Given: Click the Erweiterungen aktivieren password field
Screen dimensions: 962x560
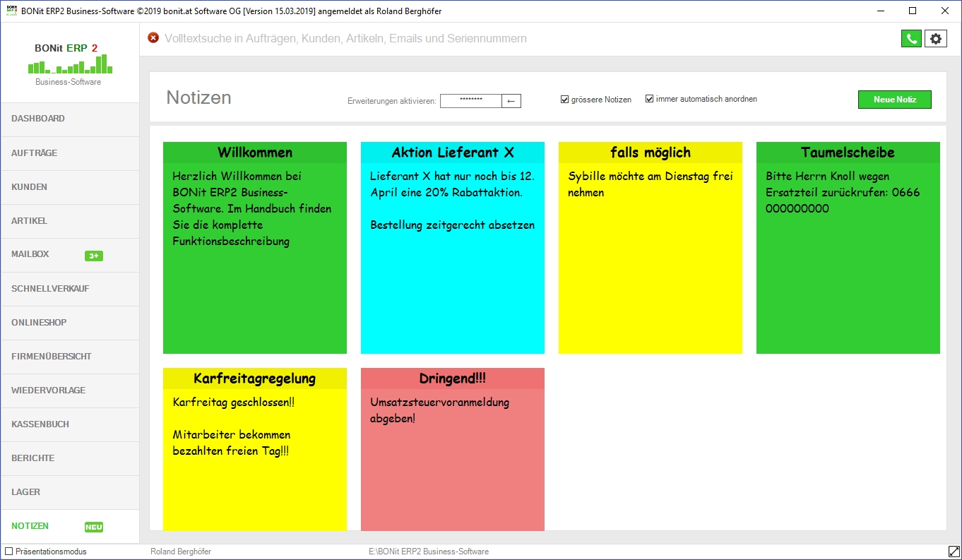Looking at the screenshot, I should (471, 101).
